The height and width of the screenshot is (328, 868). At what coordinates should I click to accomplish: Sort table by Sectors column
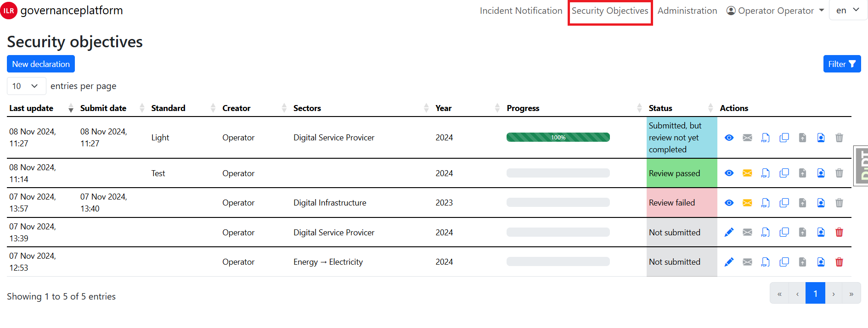(361, 108)
